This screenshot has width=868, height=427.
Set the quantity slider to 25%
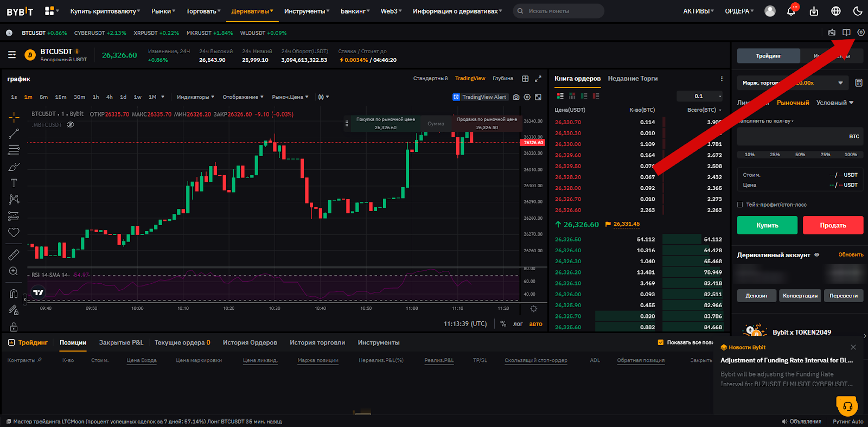[x=775, y=155]
